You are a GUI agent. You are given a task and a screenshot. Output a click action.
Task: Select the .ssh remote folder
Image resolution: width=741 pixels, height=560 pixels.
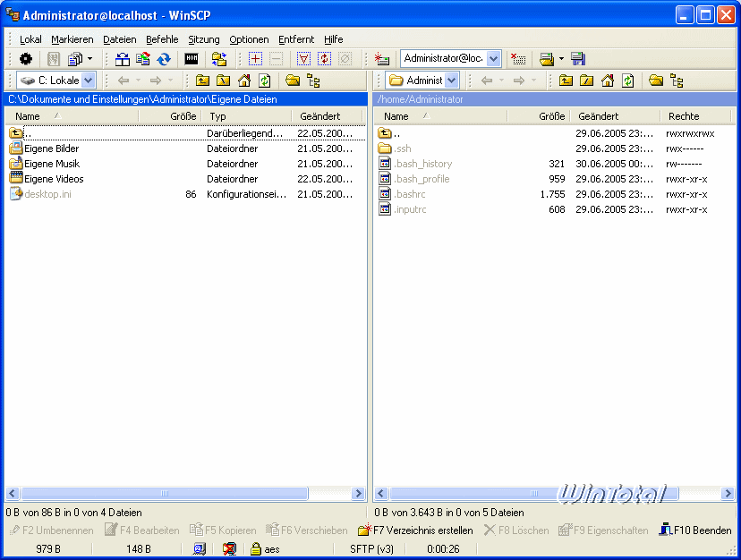click(x=395, y=148)
